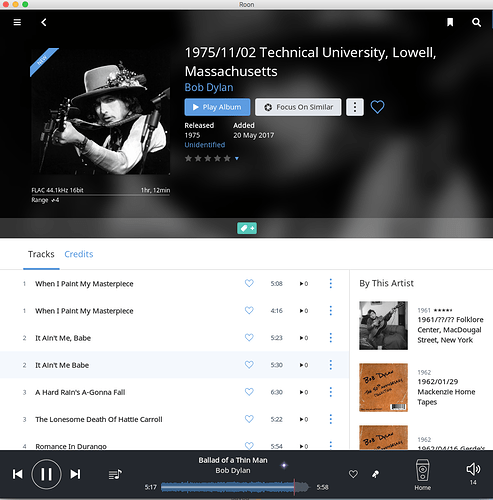The width and height of the screenshot is (493, 500).
Task: Pause the current playback
Action: [46, 474]
